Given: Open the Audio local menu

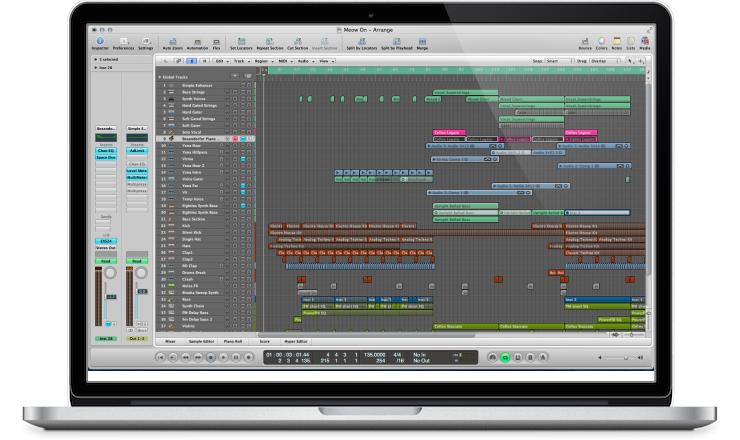Looking at the screenshot, I should coord(305,61).
